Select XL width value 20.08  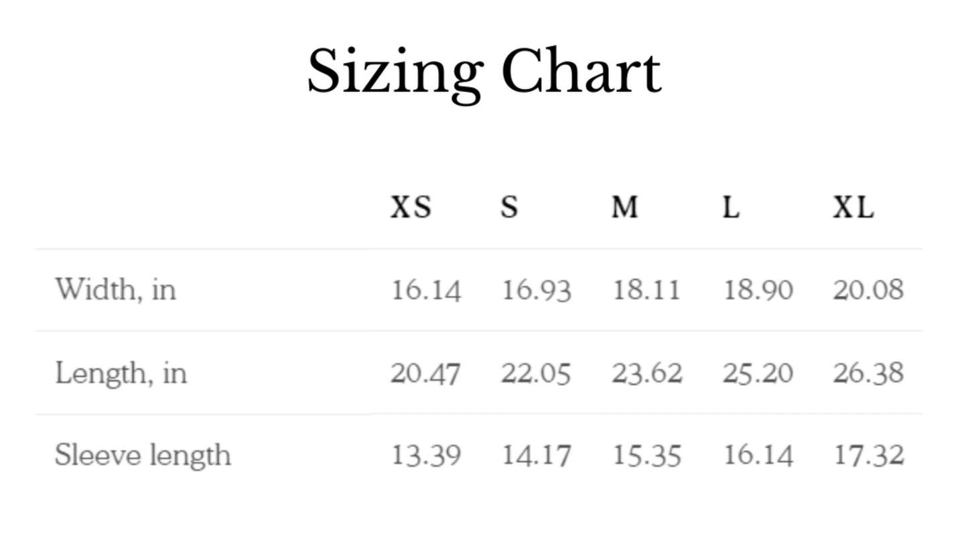(x=868, y=290)
